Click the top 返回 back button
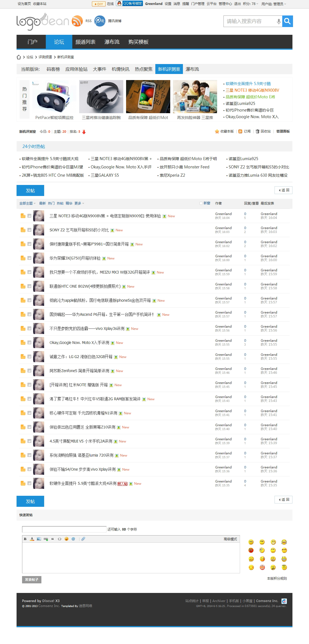 (x=283, y=190)
